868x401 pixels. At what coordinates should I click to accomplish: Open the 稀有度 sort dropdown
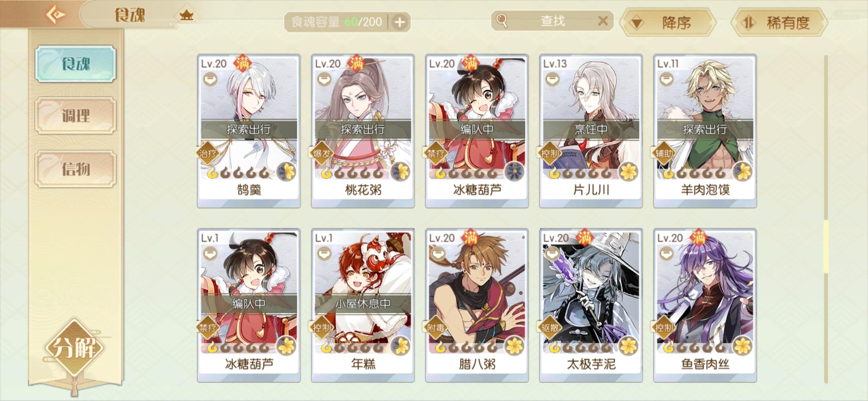779,23
